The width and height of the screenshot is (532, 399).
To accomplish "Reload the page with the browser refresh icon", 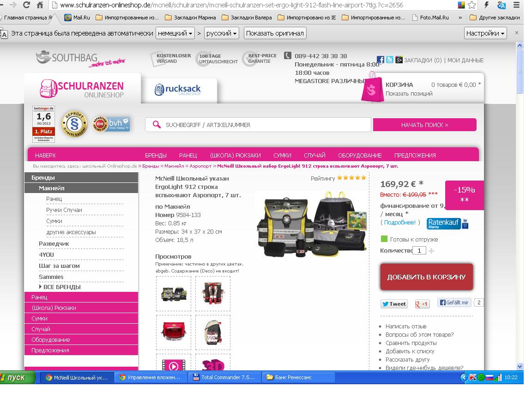I will click(26, 5).
